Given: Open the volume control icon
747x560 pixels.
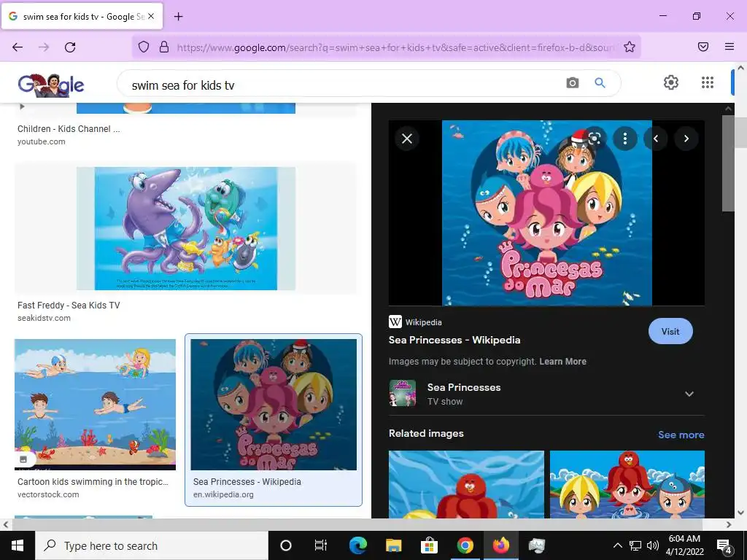Looking at the screenshot, I should pyautogui.click(x=653, y=545).
